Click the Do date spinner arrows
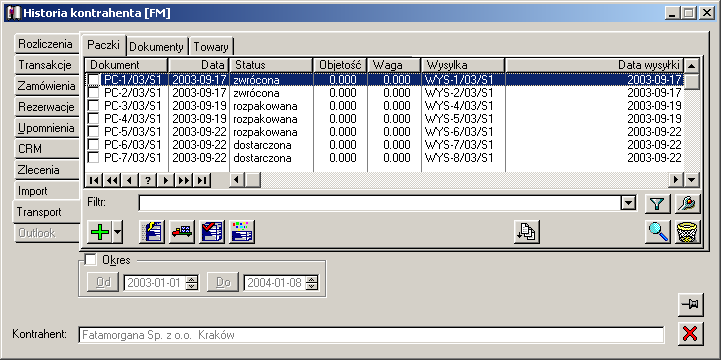This screenshot has height=360, width=721. pyautogui.click(x=312, y=282)
